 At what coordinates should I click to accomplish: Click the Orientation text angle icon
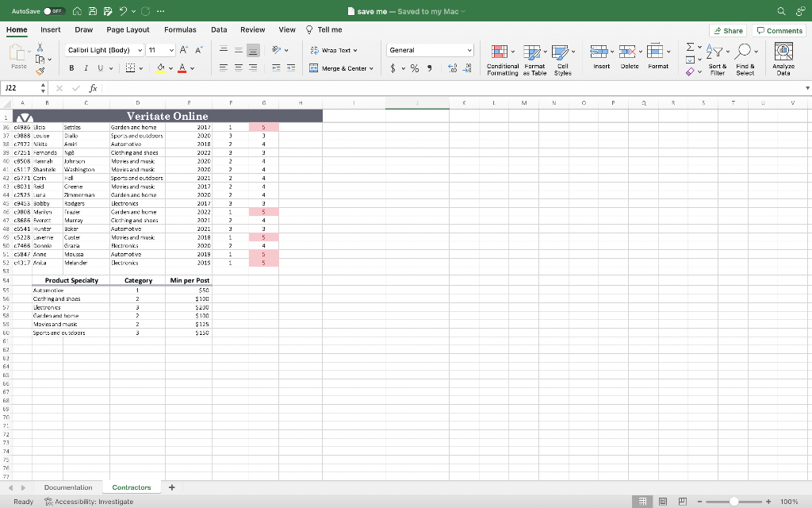click(x=277, y=50)
